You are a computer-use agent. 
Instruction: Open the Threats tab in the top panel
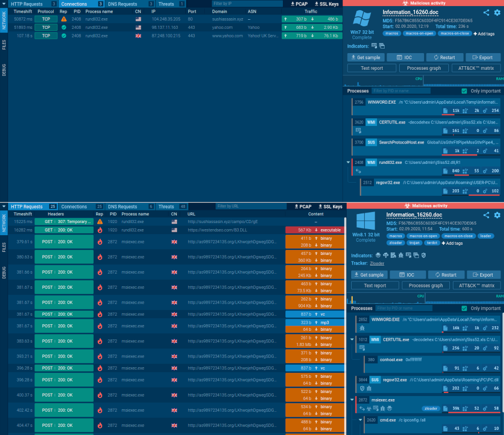pos(171,4)
